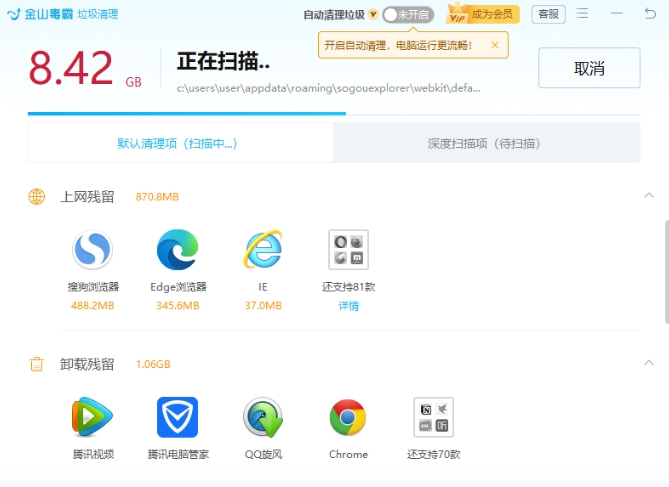Click the 垃圾清理 title text

point(98,14)
